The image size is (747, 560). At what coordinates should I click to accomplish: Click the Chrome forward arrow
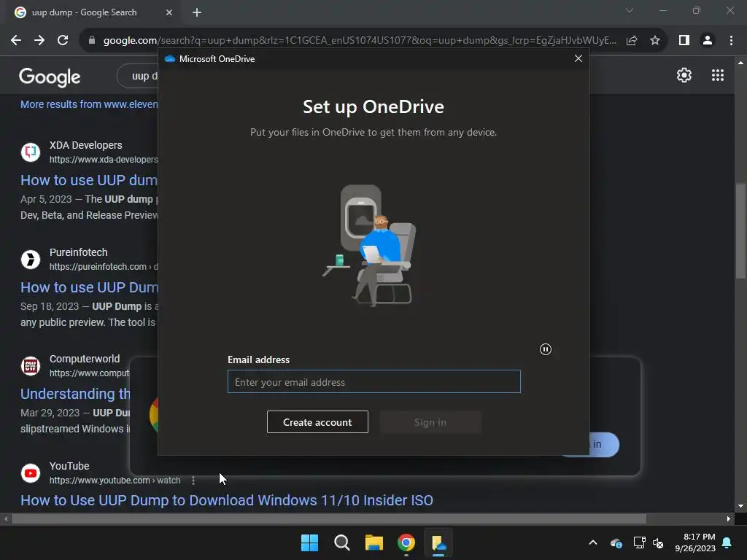tap(39, 41)
